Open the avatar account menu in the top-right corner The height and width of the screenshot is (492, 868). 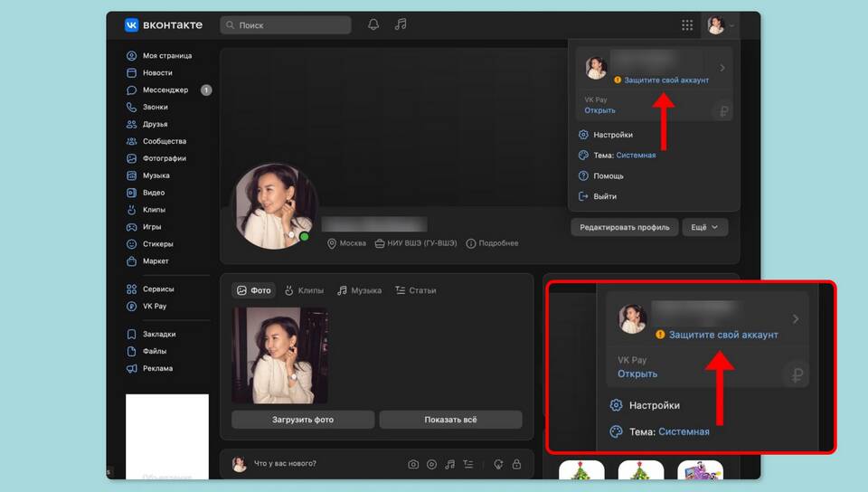(x=720, y=25)
